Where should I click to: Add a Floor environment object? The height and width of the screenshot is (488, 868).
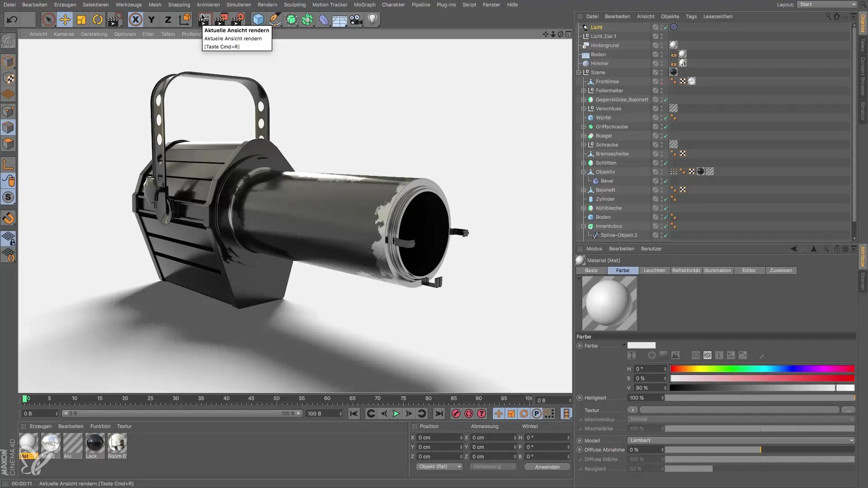pos(340,19)
